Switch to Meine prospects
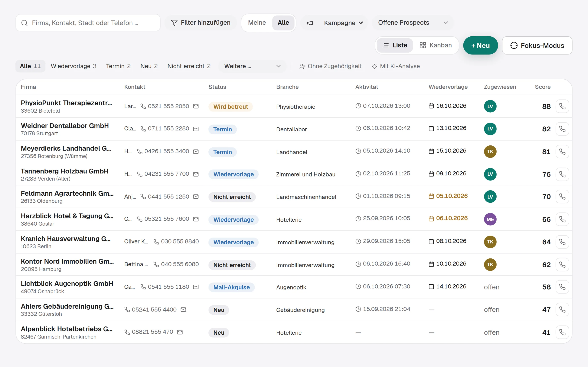 (257, 23)
